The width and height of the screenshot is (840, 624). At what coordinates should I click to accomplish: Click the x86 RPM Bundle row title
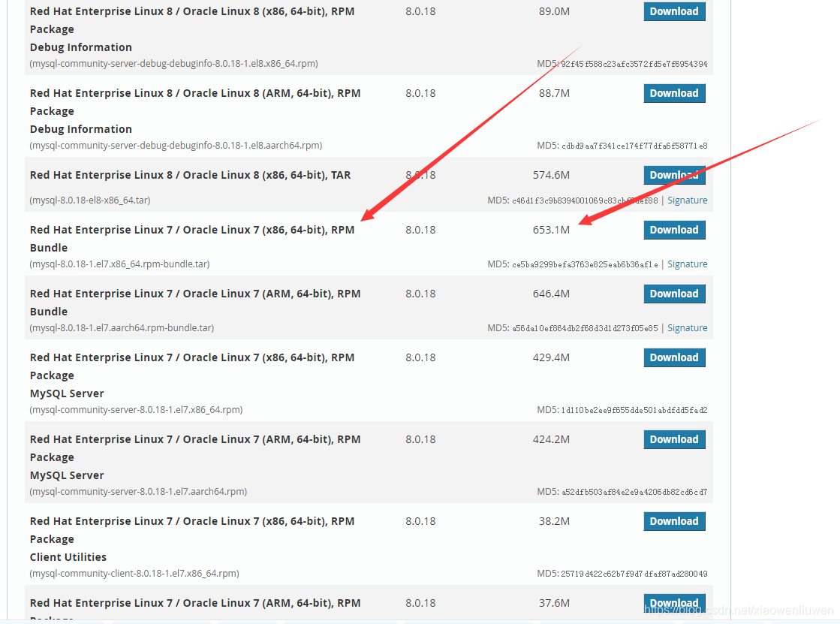[x=192, y=239]
